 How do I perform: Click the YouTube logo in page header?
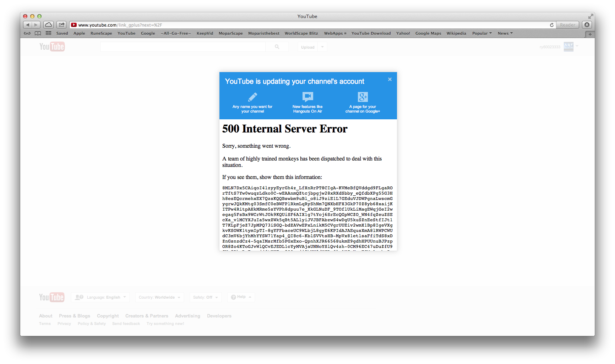[x=52, y=47]
